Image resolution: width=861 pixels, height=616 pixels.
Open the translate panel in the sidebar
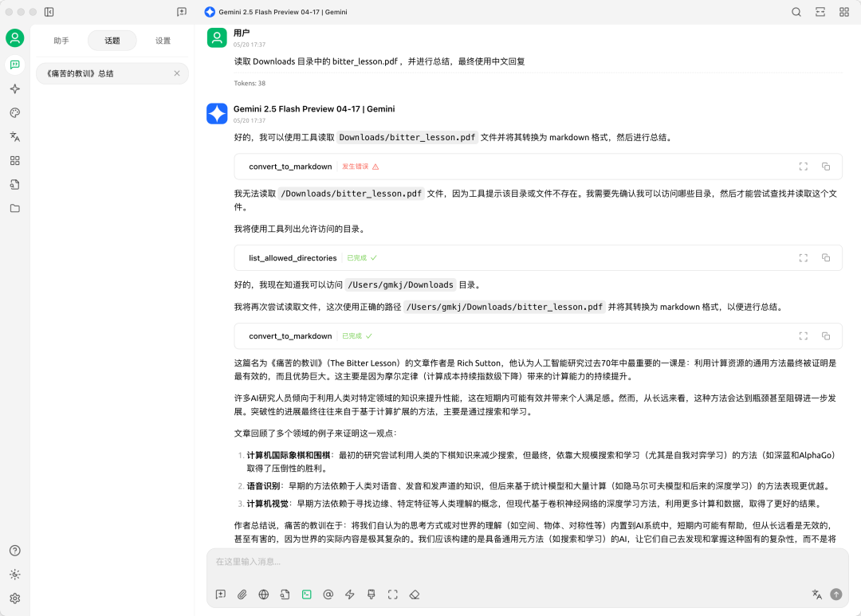pyautogui.click(x=14, y=136)
